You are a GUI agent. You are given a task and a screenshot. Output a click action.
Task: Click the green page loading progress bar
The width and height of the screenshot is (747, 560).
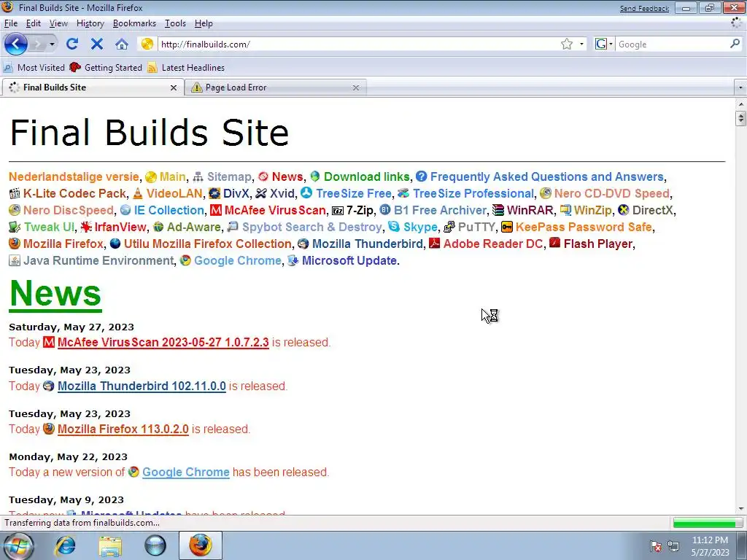(x=708, y=523)
